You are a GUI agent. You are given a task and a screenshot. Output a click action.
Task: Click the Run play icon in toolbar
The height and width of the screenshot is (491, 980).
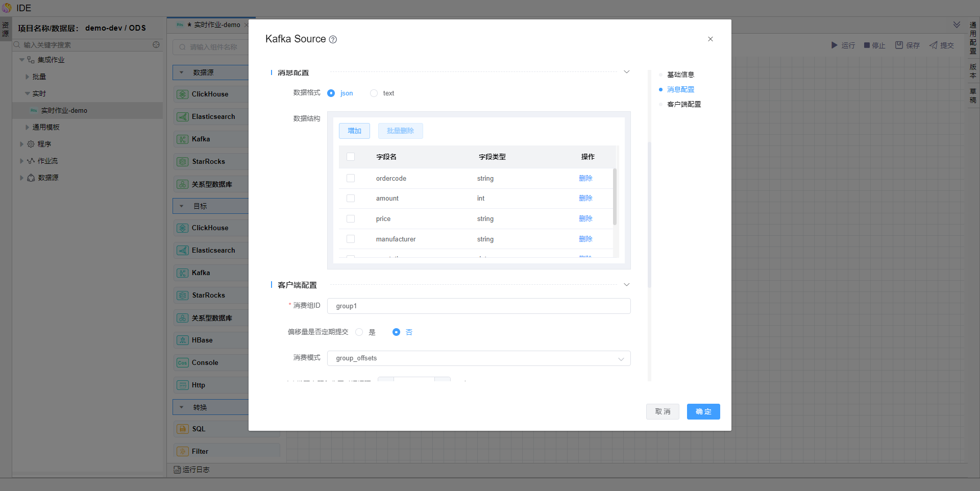(834, 45)
